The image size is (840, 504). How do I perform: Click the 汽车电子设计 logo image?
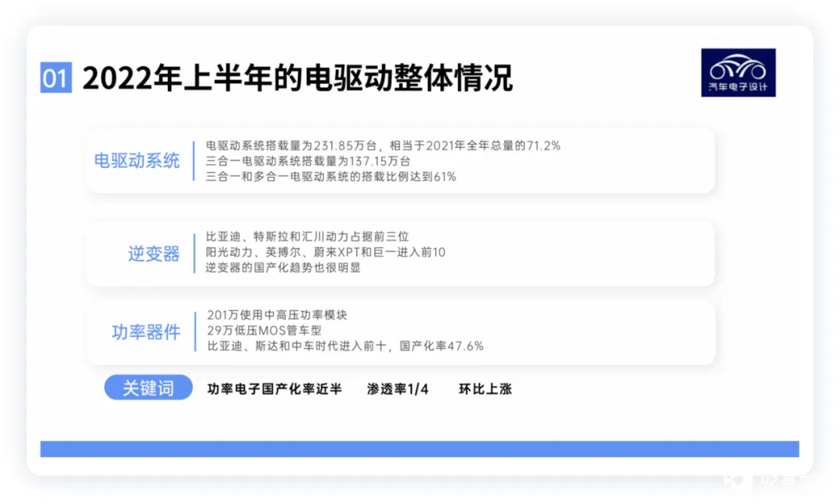737,72
